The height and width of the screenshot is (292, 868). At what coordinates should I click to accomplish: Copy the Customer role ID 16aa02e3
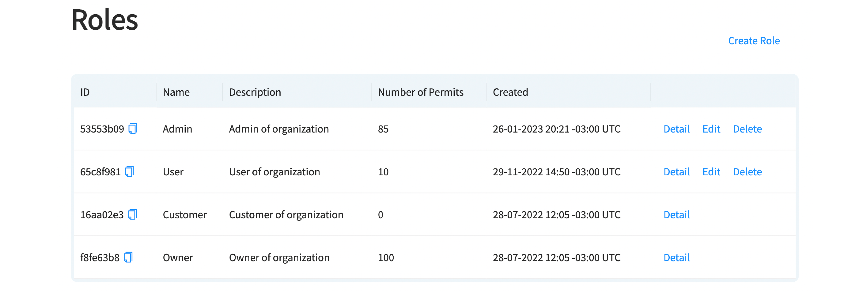coord(132,214)
